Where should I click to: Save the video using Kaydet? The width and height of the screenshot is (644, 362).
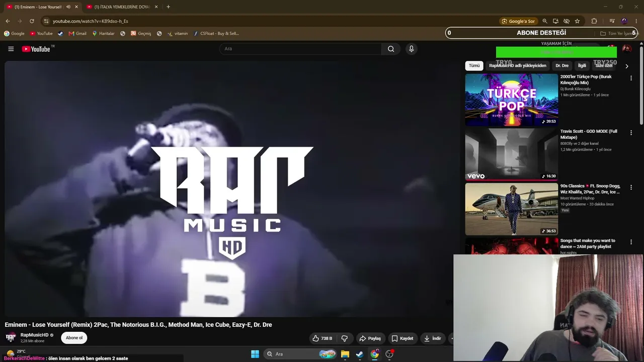403,338
